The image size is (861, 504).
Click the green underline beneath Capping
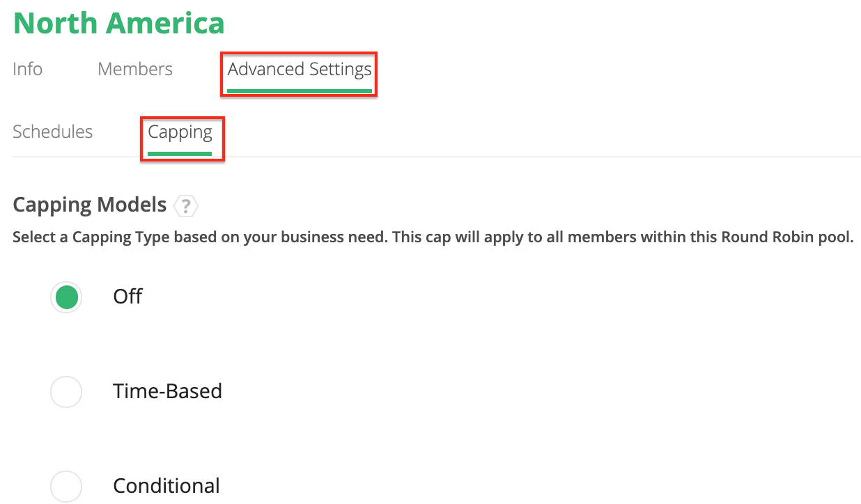[x=180, y=152]
